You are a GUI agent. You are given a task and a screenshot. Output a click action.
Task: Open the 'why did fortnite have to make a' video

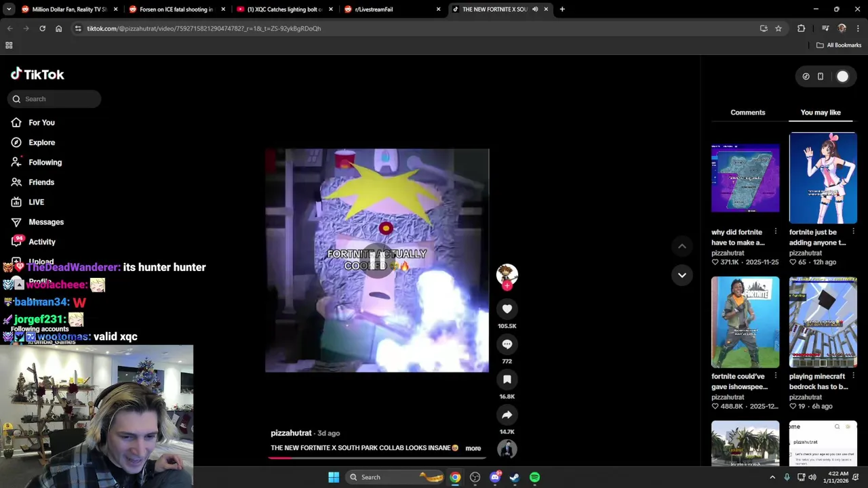[745, 178]
